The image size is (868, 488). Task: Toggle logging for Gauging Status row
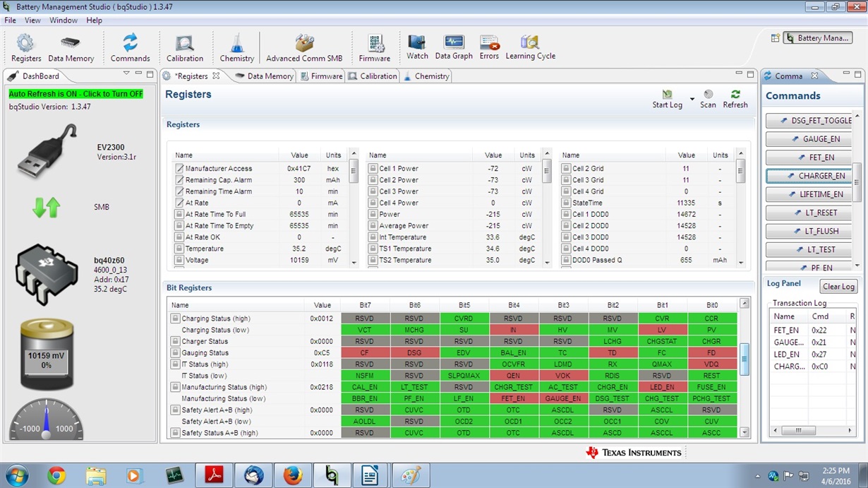[x=176, y=352]
